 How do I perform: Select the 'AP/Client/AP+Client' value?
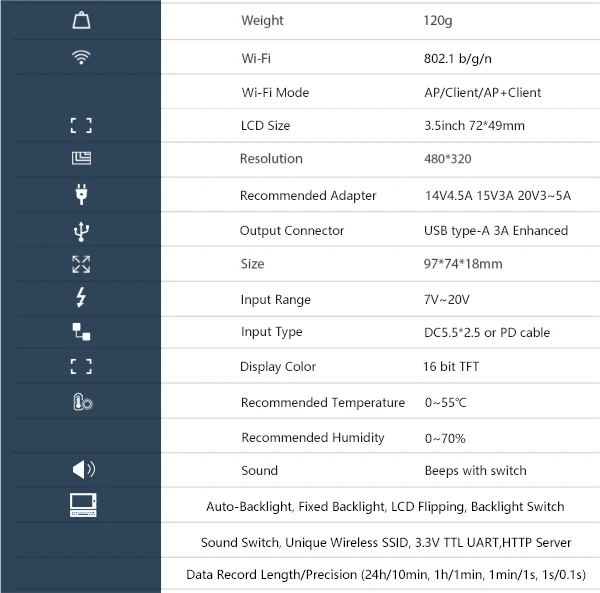pyautogui.click(x=483, y=93)
